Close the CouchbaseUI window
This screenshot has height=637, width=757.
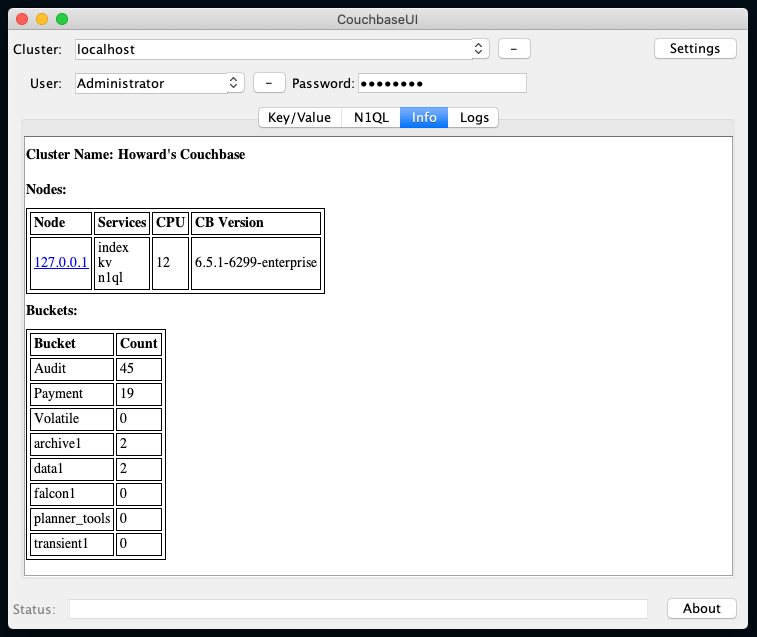point(22,19)
